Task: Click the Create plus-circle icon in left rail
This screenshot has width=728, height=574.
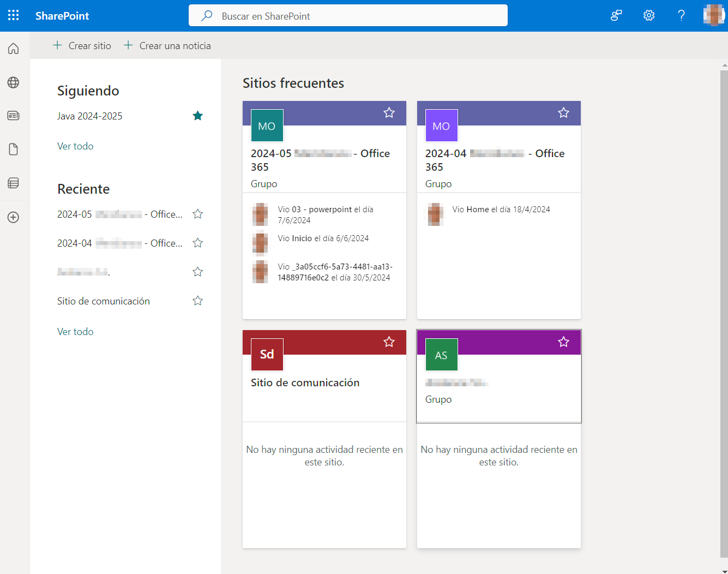Action: coord(14,217)
